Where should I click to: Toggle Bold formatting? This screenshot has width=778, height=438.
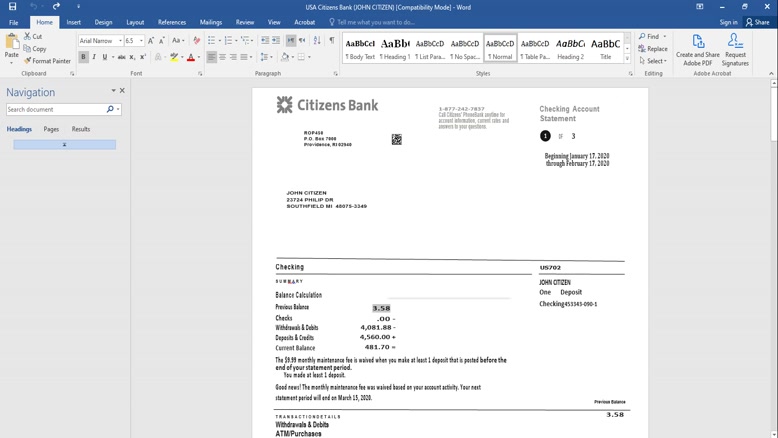click(83, 57)
